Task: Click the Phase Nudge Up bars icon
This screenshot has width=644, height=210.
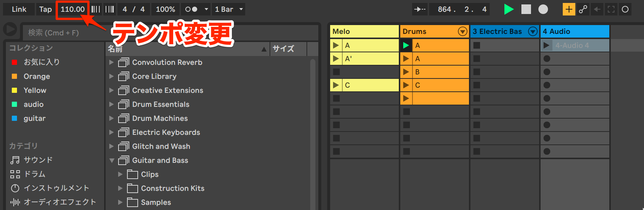Action: [x=110, y=9]
